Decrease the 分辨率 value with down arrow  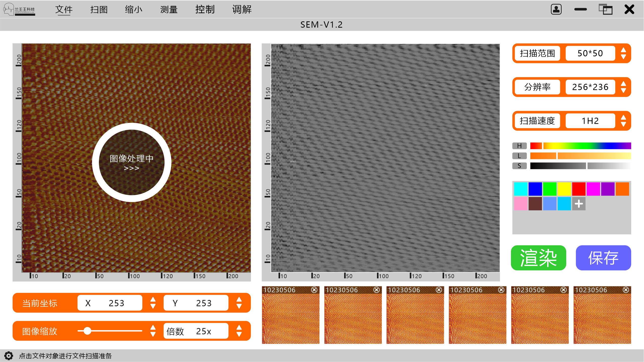click(623, 91)
